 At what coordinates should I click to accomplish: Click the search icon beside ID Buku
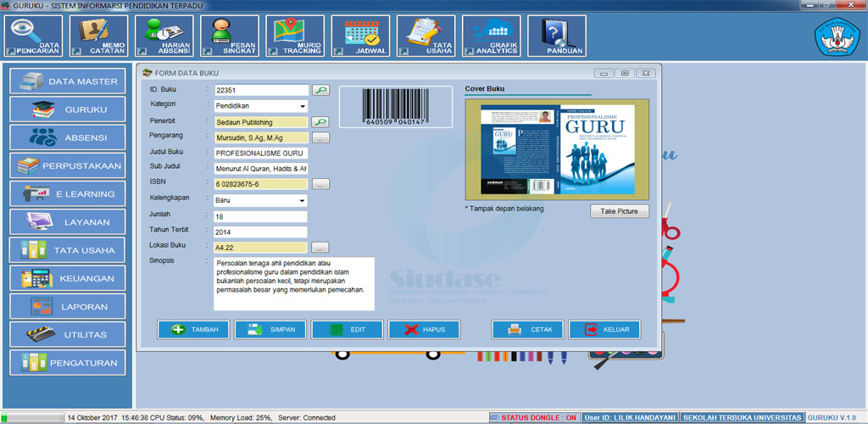[320, 89]
